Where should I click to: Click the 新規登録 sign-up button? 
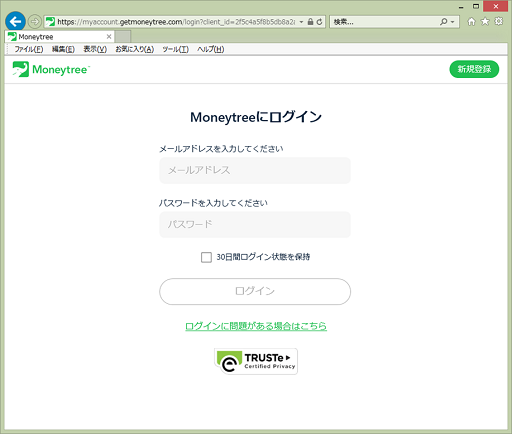(474, 69)
